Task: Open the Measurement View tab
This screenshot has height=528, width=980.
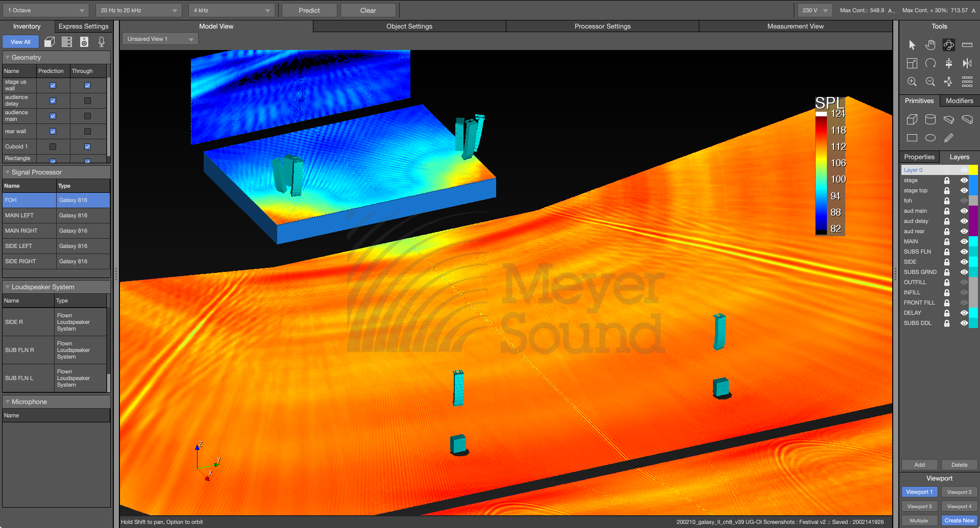Action: 795,26
